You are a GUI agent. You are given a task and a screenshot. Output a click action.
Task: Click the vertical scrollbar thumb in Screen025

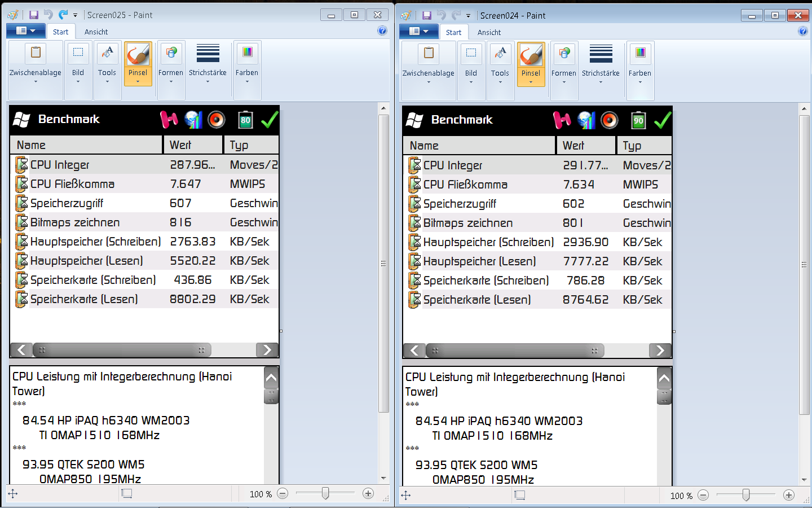[383, 264]
